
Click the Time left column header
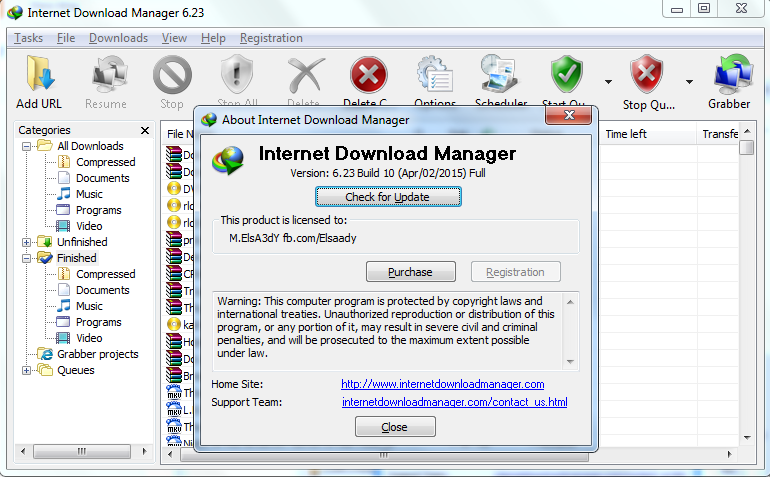click(x=647, y=134)
